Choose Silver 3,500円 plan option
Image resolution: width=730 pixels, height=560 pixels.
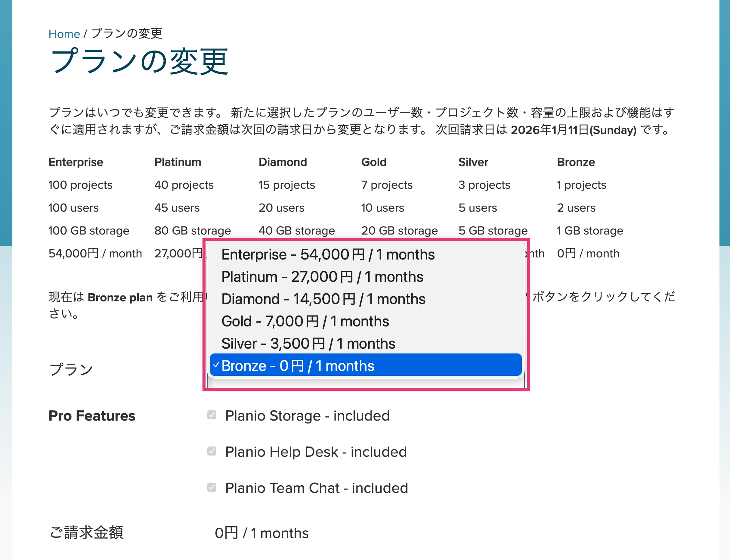(x=308, y=344)
